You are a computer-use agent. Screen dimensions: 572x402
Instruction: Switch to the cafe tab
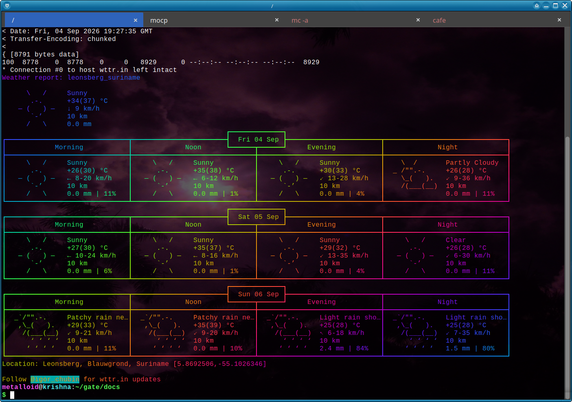[x=492, y=20]
